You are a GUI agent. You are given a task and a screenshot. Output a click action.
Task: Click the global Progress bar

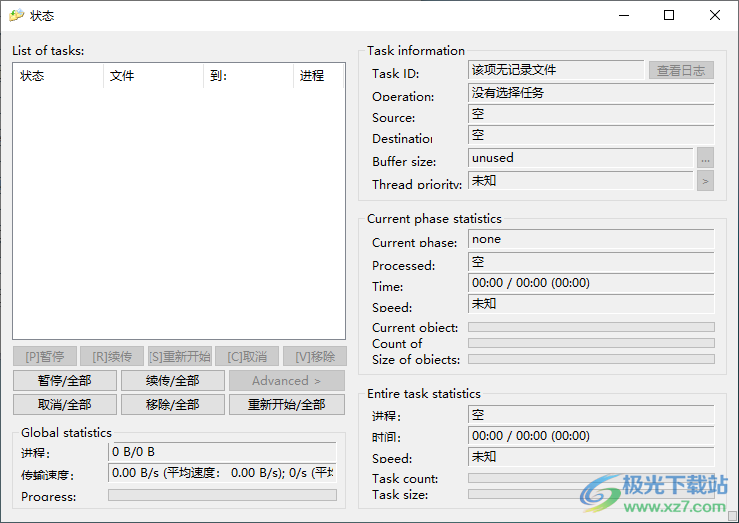click(222, 495)
